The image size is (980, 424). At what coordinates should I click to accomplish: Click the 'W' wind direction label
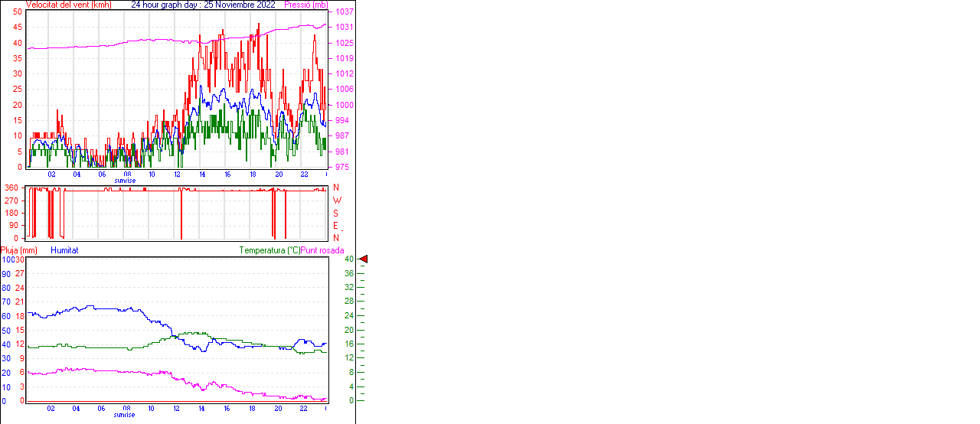(336, 201)
